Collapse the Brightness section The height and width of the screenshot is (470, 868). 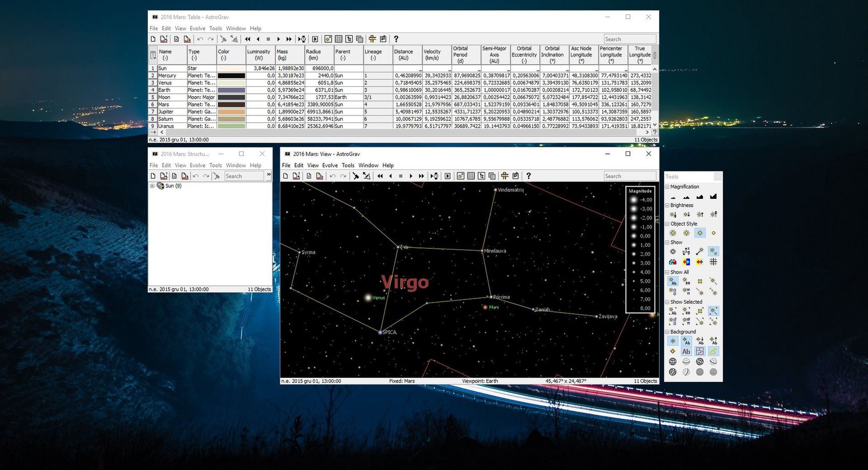[667, 205]
